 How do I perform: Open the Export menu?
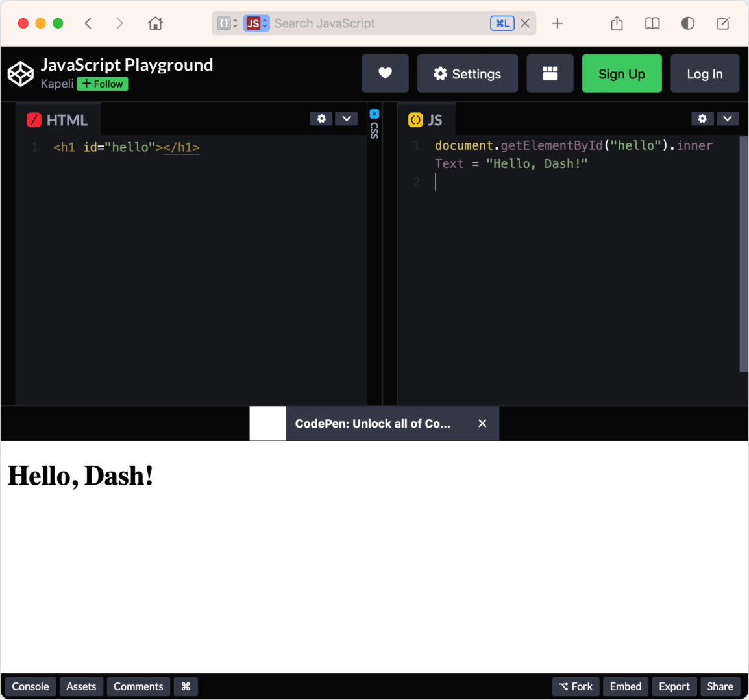(x=674, y=686)
